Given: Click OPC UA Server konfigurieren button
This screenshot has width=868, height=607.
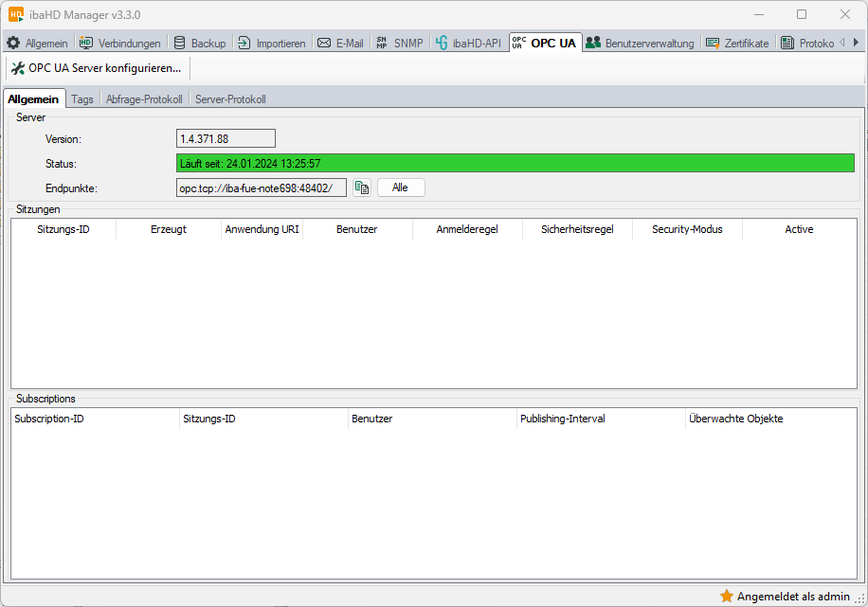Looking at the screenshot, I should [98, 68].
